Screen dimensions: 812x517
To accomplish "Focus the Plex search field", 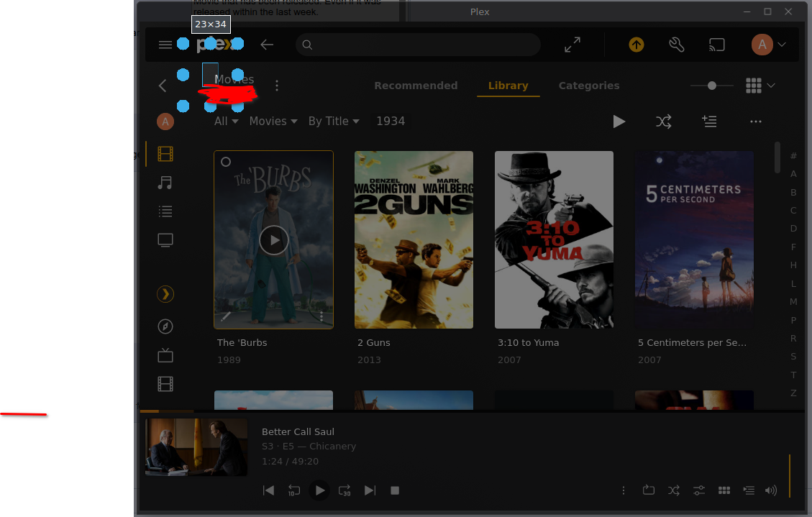I will coord(418,45).
